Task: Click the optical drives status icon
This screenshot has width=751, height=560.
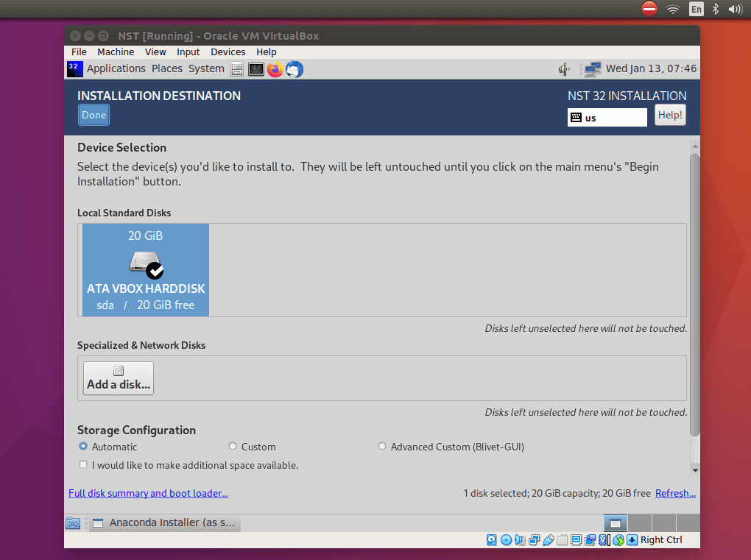Action: click(507, 539)
